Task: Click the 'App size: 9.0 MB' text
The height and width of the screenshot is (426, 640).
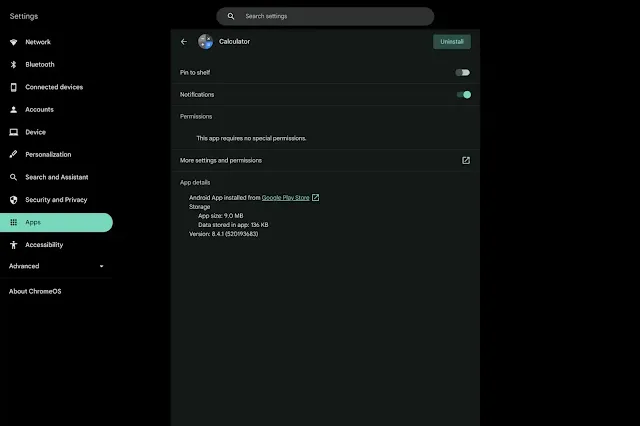Action: pos(221,216)
